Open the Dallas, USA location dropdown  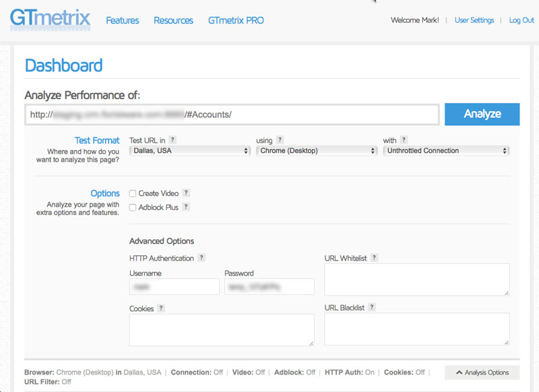tap(189, 151)
